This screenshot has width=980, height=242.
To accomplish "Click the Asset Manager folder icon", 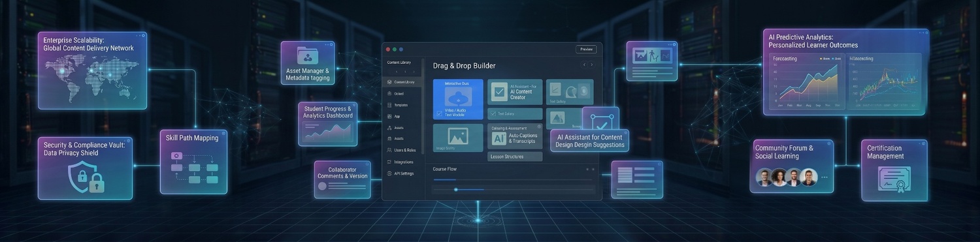I will 307,55.
